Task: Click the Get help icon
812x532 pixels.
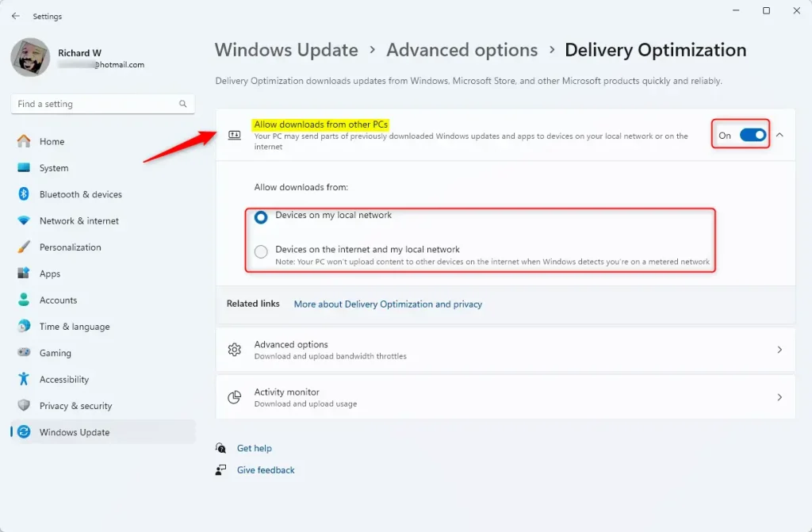Action: pyautogui.click(x=220, y=448)
